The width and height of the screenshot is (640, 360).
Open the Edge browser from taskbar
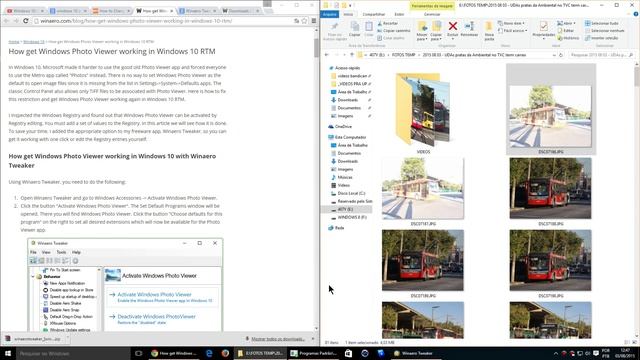pos(209,353)
